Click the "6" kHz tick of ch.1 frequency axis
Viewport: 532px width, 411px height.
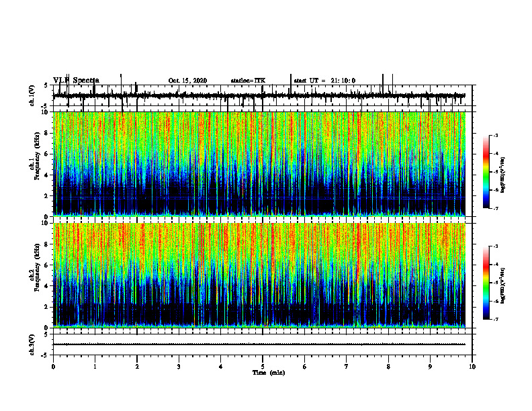point(47,154)
